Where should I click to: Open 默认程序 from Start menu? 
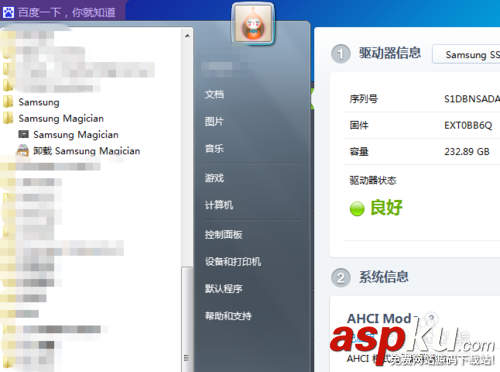click(224, 289)
